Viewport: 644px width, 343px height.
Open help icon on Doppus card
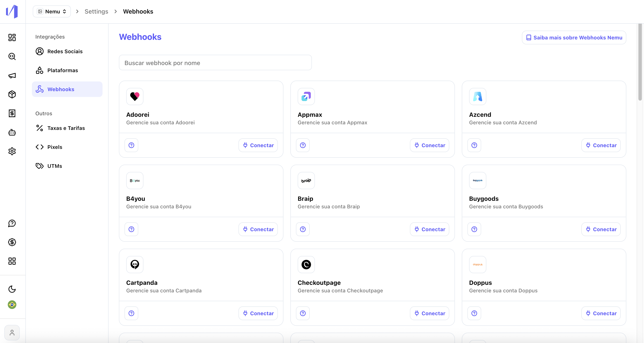474,313
